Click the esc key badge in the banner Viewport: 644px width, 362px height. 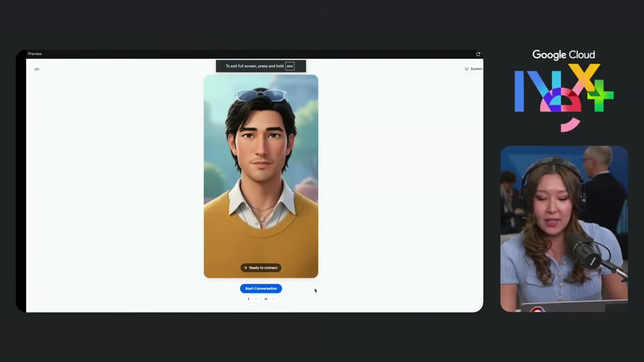pyautogui.click(x=290, y=66)
